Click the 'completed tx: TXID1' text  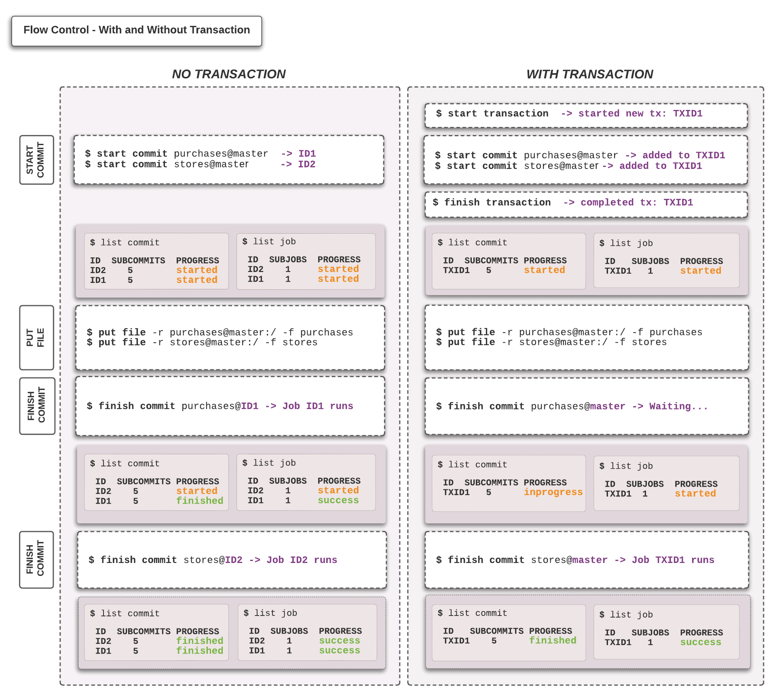637,202
